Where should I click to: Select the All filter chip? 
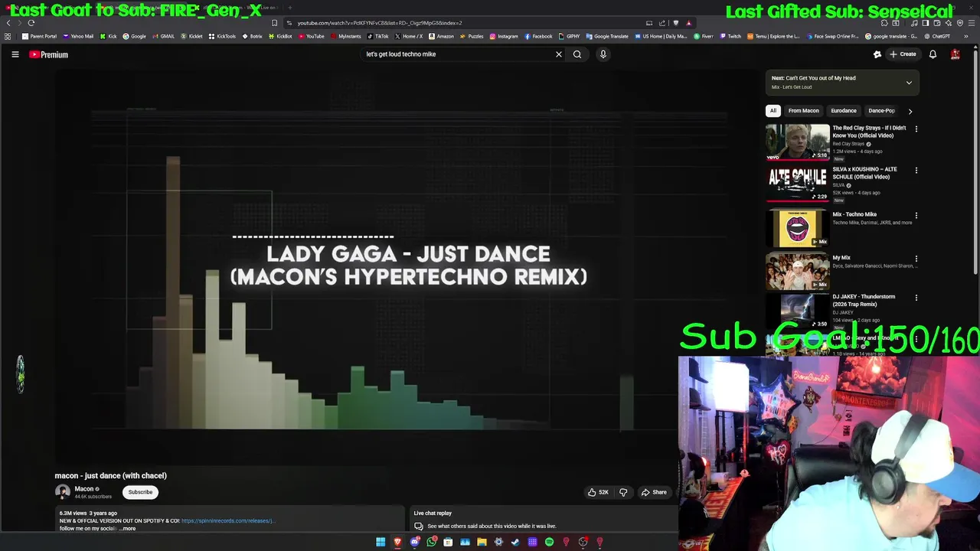[773, 111]
